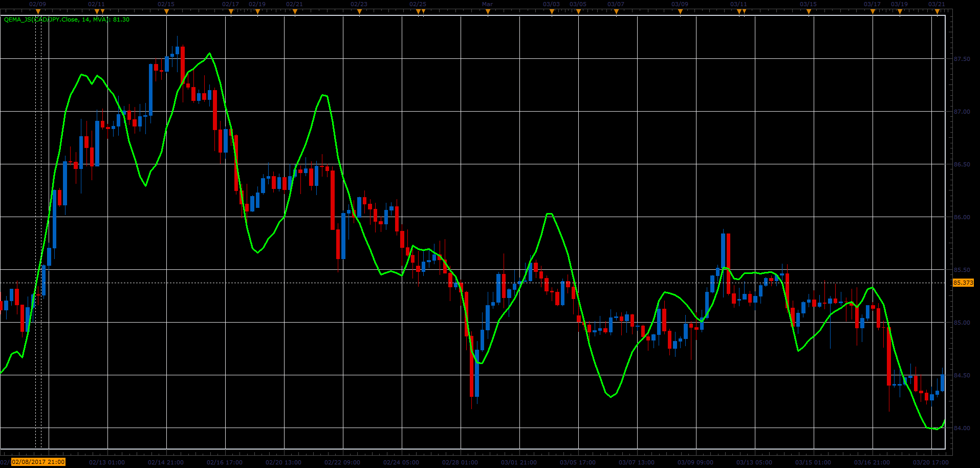Click the orange marker under 03/17
The height and width of the screenshot is (468, 980).
pyautogui.click(x=873, y=11)
